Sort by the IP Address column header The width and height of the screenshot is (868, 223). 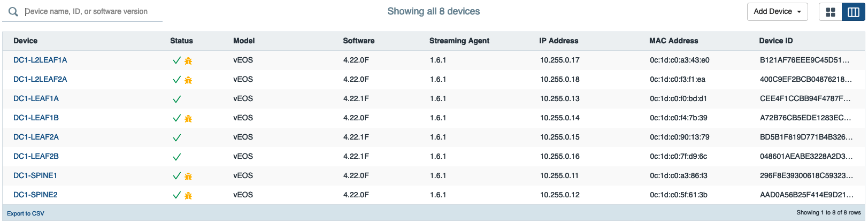pos(558,41)
